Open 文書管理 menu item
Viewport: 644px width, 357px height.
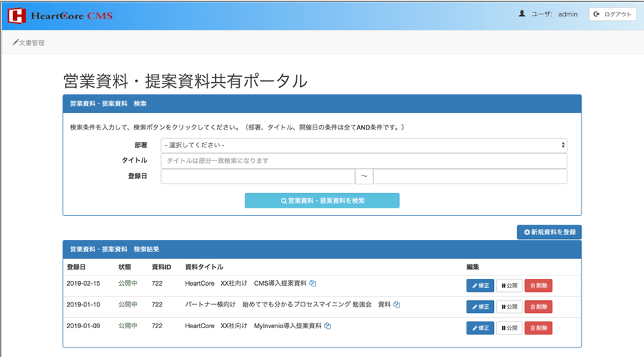click(x=28, y=43)
